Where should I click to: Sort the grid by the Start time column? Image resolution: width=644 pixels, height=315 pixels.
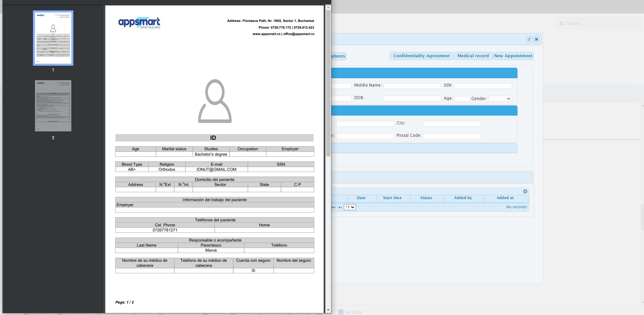point(393,198)
